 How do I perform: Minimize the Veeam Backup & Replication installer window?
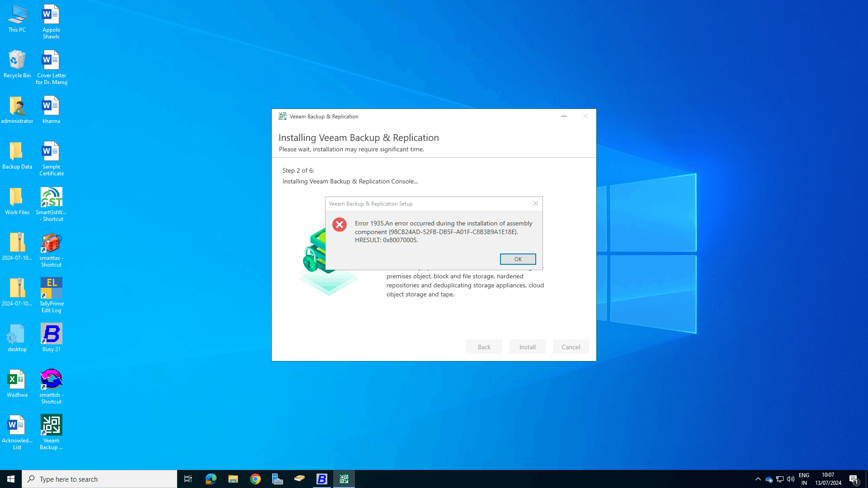(x=564, y=116)
